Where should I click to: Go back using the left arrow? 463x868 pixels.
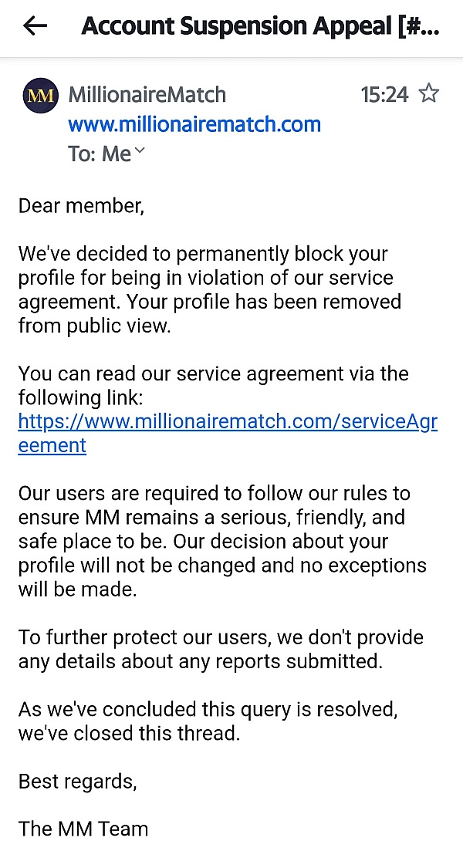35,25
